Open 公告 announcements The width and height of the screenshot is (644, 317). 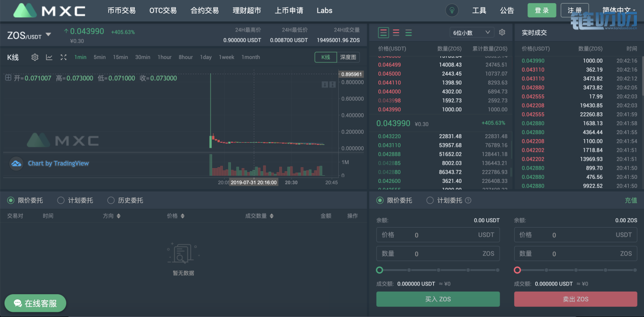507,10
